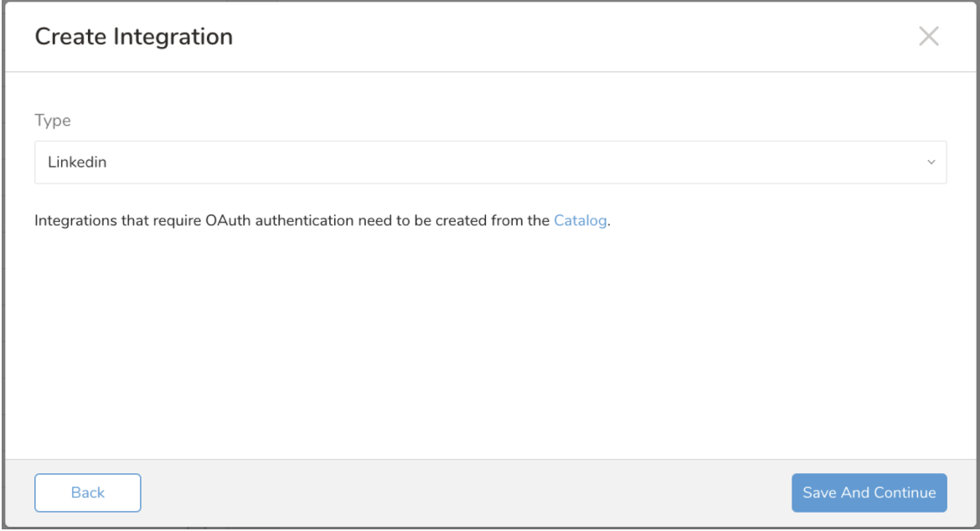Click the X icon in dialog header
The image size is (980, 531).
[x=928, y=36]
